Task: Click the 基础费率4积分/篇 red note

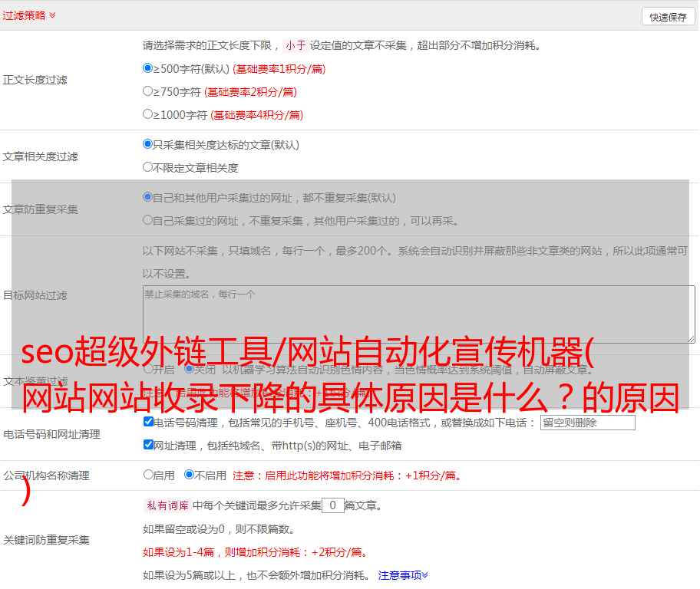Action: (256, 115)
